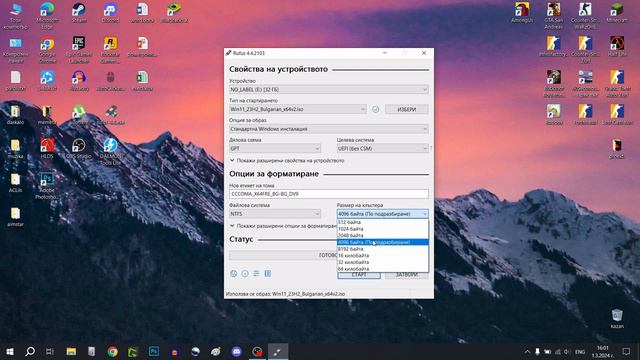Screen dimensions: 640x360
Task: Click the ИЗБЕРИ select image button
Action: click(407, 109)
